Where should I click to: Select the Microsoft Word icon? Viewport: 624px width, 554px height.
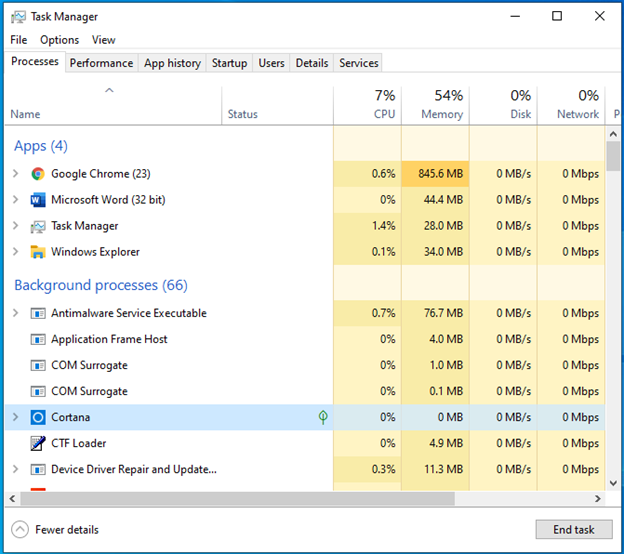tap(38, 200)
